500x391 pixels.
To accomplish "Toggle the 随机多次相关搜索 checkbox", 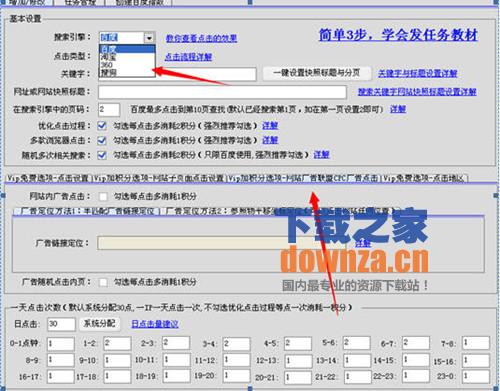I will point(102,155).
